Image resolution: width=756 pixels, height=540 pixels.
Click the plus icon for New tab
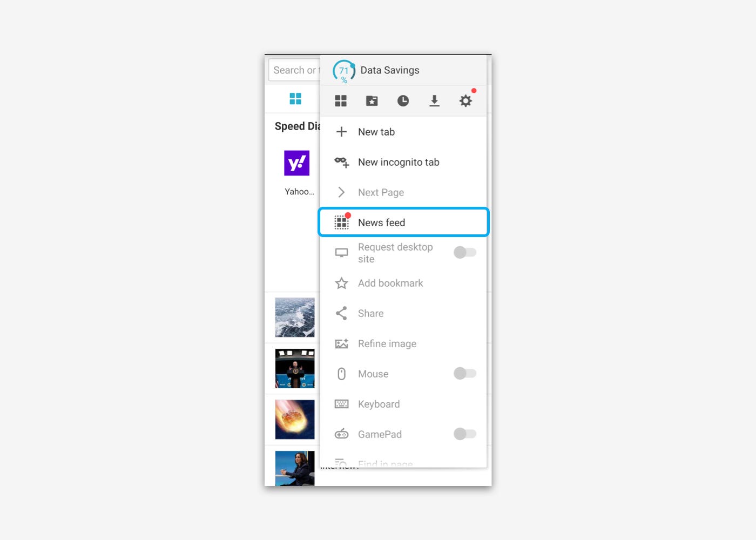(x=341, y=132)
